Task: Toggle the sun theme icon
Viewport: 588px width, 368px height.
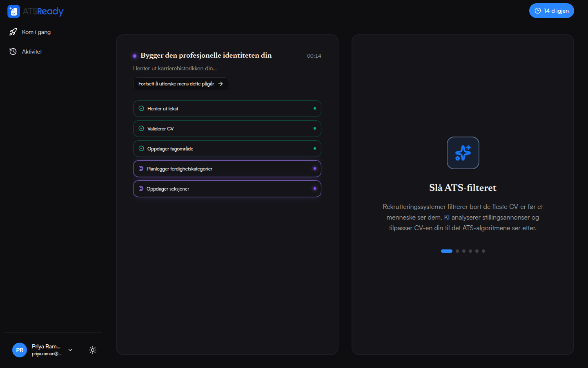Action: (93, 350)
